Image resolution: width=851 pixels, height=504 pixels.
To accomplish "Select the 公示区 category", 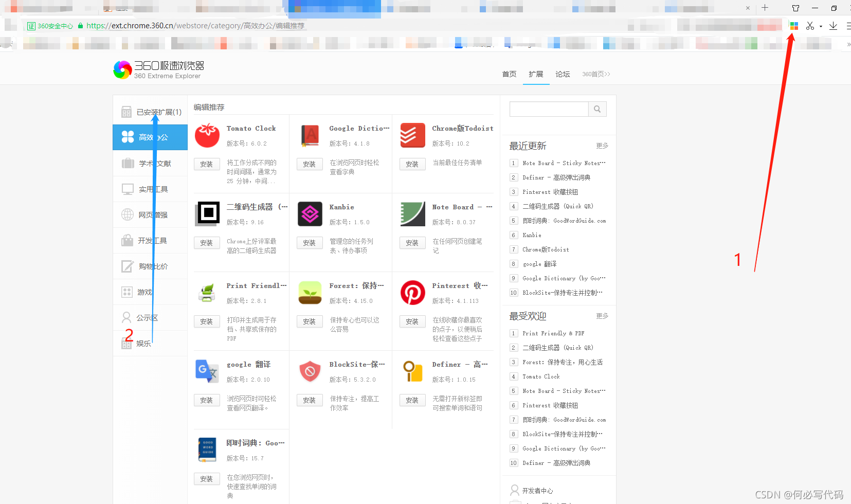I will (150, 318).
